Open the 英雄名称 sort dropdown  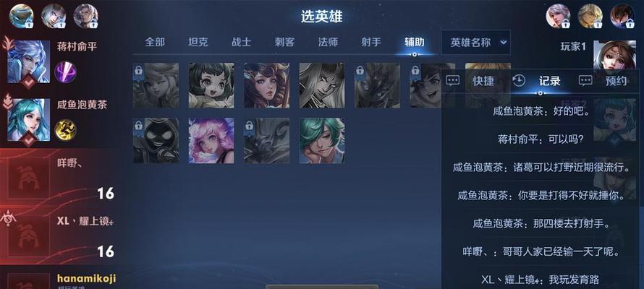476,42
